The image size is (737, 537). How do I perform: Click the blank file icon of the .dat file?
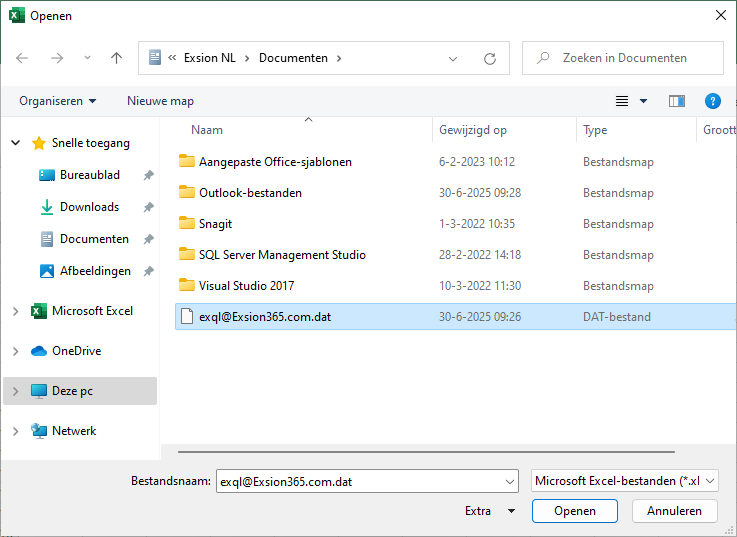[187, 316]
